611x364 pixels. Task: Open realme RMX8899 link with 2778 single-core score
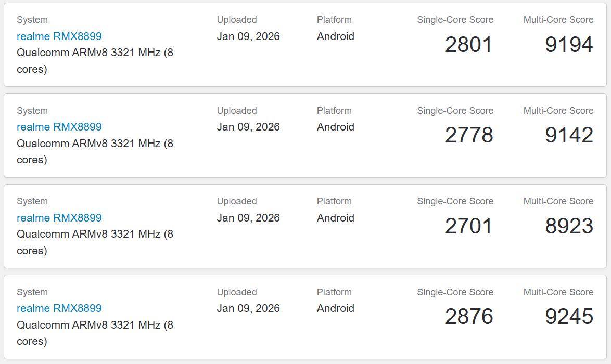point(59,127)
